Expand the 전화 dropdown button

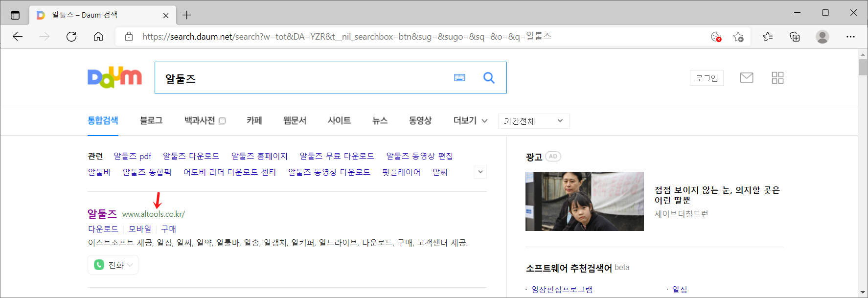113,265
